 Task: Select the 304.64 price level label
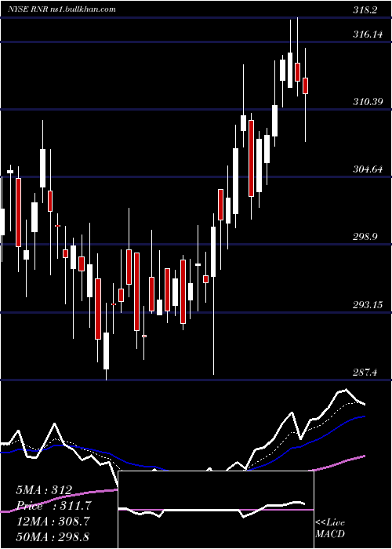tap(368, 169)
